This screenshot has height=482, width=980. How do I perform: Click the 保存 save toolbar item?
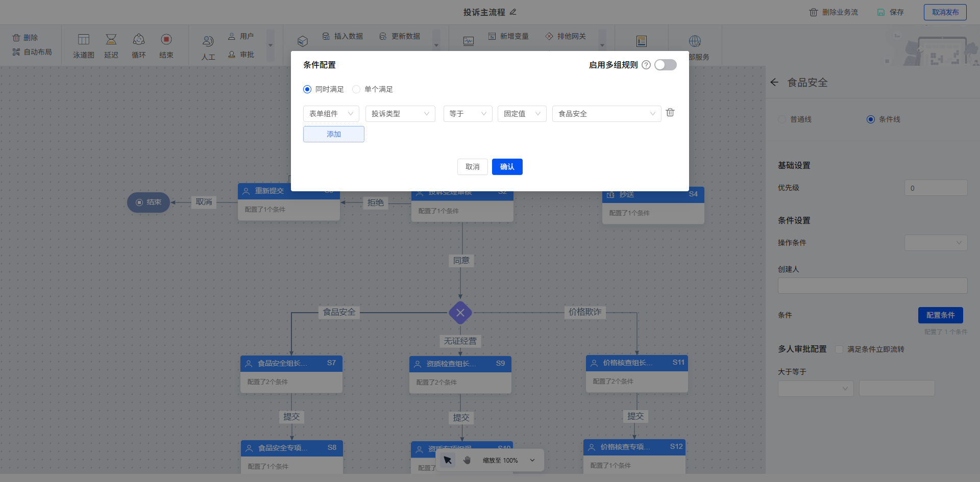(x=891, y=12)
